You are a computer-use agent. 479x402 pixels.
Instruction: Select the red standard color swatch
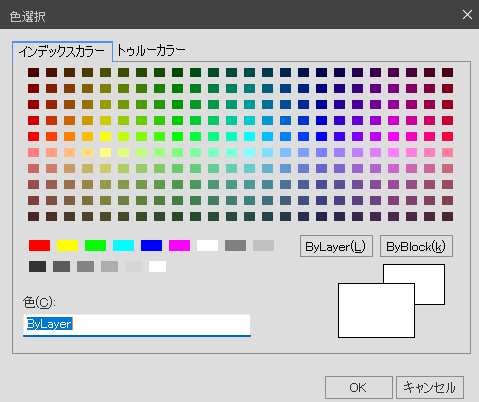point(39,246)
